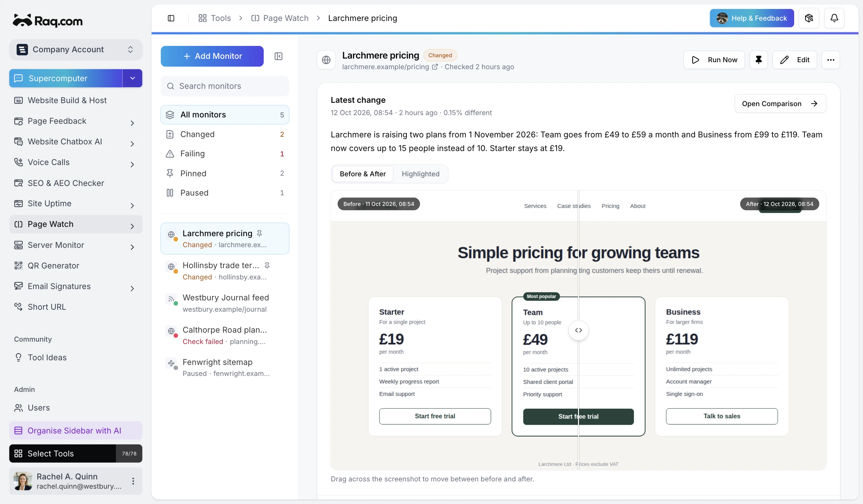Open the Company Account switcher
Screen dimensions: 863x504
[x=76, y=49]
